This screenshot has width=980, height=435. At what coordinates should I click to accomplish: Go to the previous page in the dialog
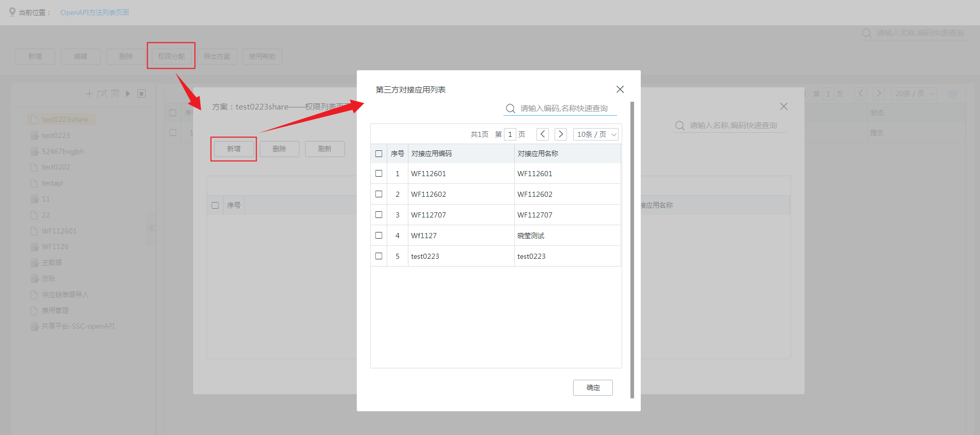(x=542, y=134)
